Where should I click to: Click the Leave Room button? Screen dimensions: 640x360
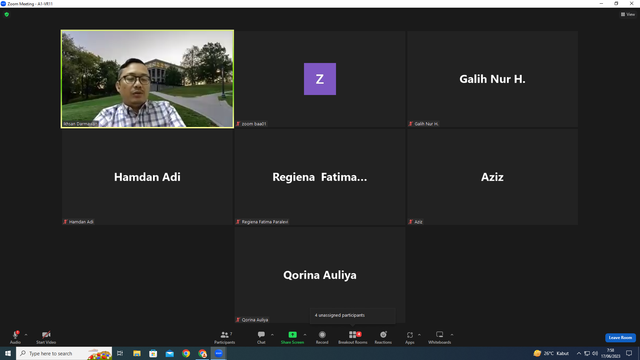[x=620, y=338]
